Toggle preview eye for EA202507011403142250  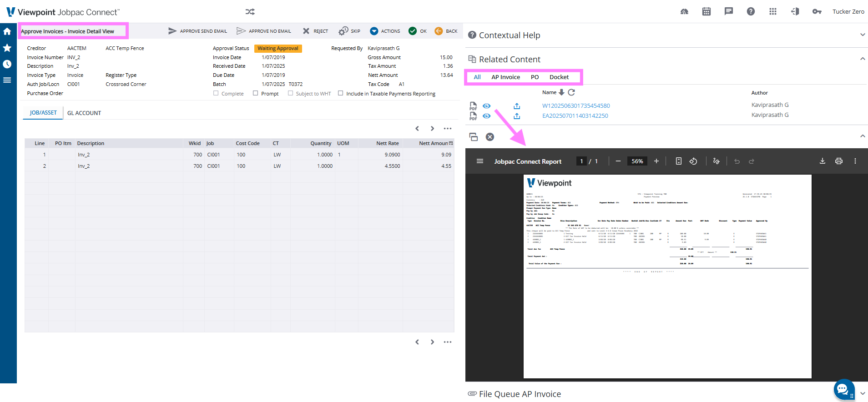point(487,116)
